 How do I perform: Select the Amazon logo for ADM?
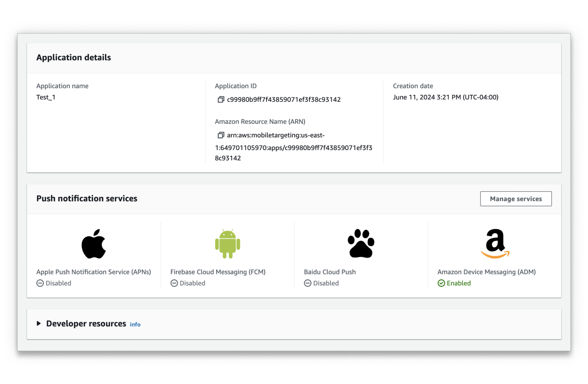point(495,244)
